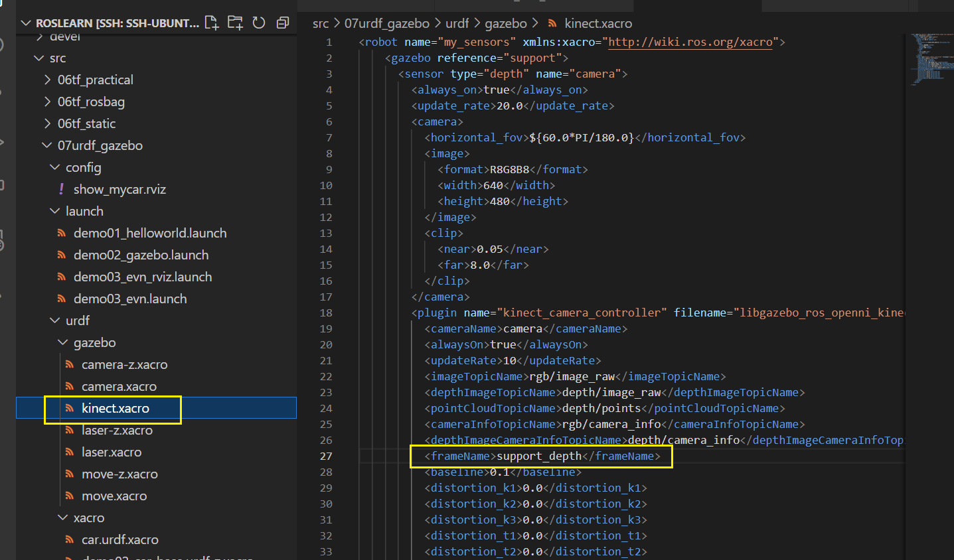Click the gazebo breadcrumb segment
The height and width of the screenshot is (560, 954).
click(506, 23)
